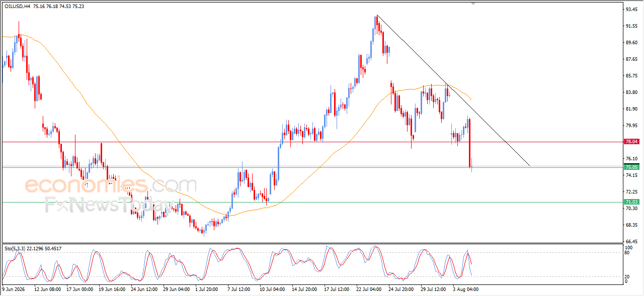Click the 93.45 price axis label
The image size is (644, 296).
click(632, 9)
